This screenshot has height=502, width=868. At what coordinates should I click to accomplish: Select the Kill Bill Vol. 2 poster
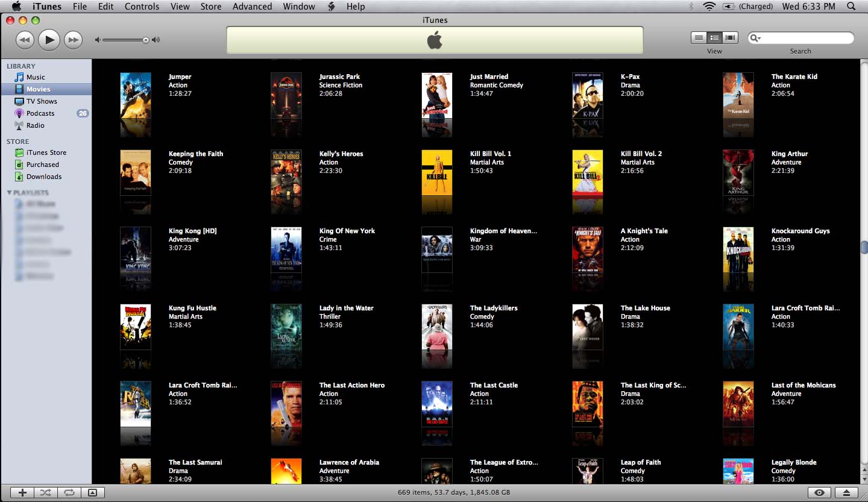pos(588,173)
